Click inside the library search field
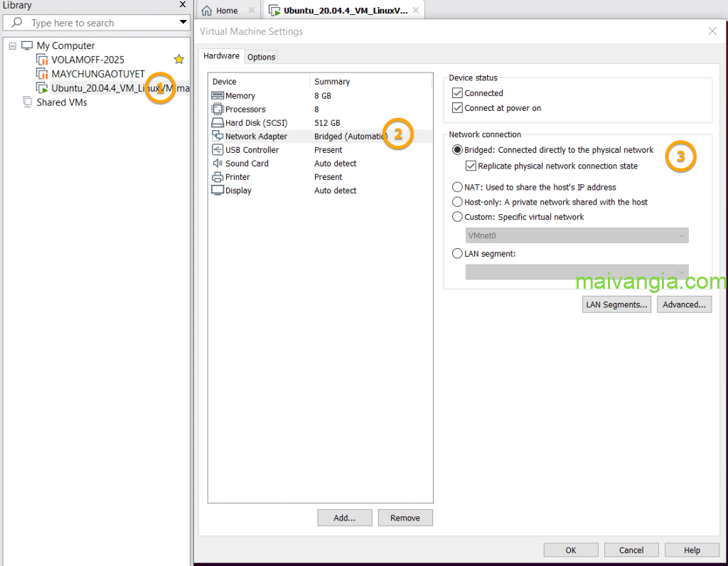 point(100,23)
